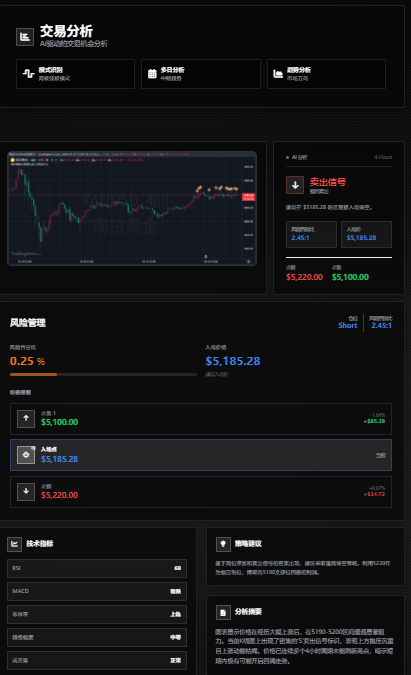The image size is (411, 675).
Task: Open the 多日分析 analysis card
Action: [201, 74]
